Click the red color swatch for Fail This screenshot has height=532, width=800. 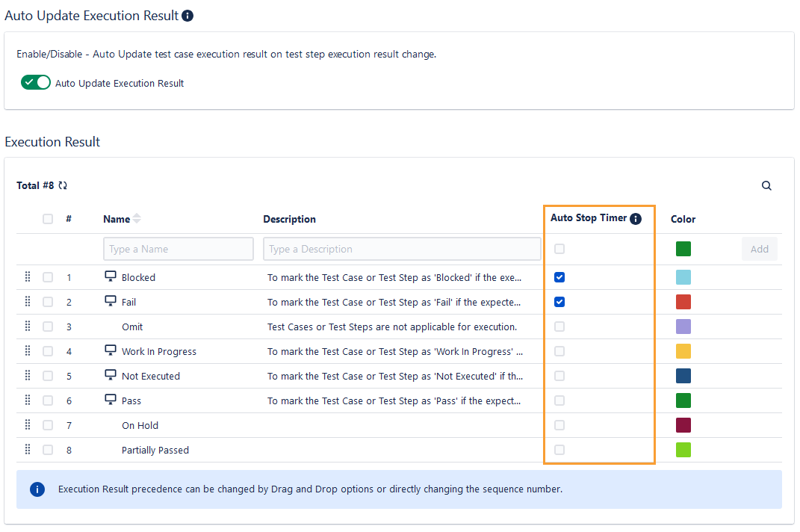point(683,301)
